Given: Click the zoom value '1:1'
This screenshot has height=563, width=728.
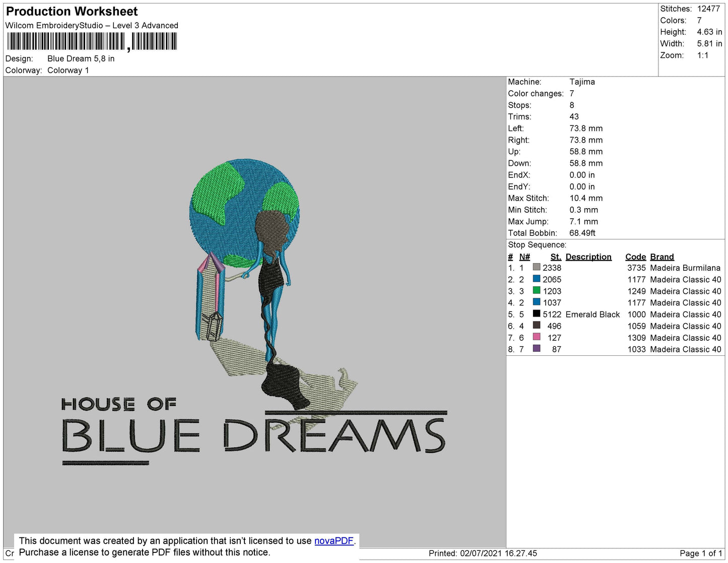Looking at the screenshot, I should (703, 55).
